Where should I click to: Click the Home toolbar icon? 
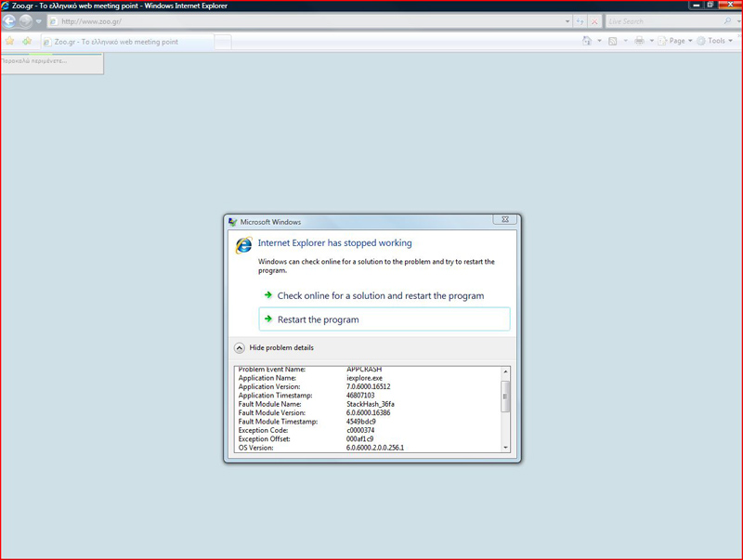click(x=587, y=41)
